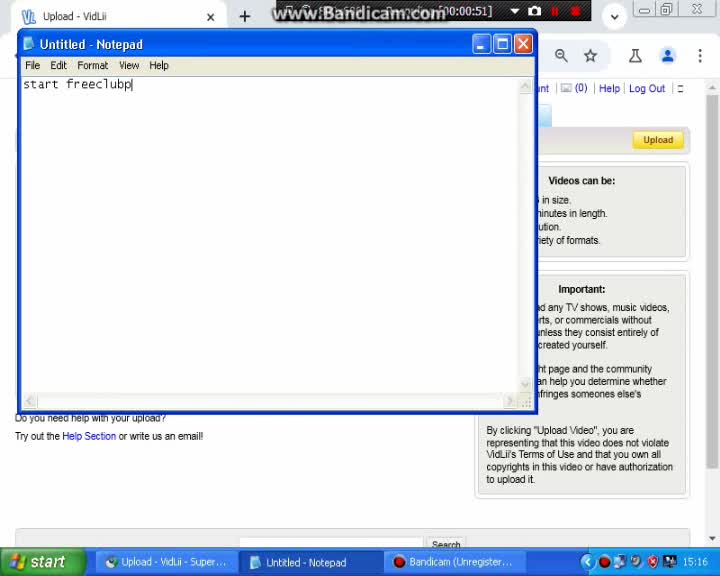Click Bandicam screenshot camera icon
The height and width of the screenshot is (576, 720).
pos(534,11)
